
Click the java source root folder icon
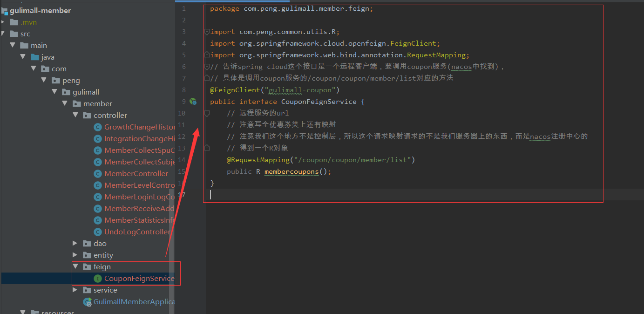(x=35, y=57)
